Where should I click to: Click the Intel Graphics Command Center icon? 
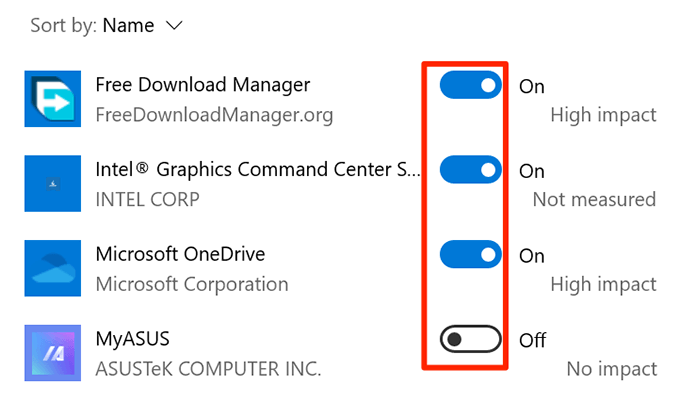[x=51, y=185]
